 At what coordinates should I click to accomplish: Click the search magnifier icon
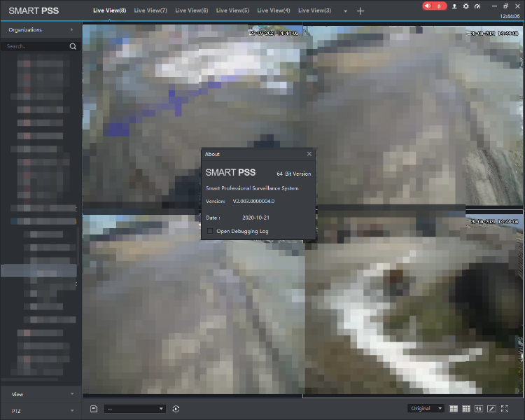[73, 46]
